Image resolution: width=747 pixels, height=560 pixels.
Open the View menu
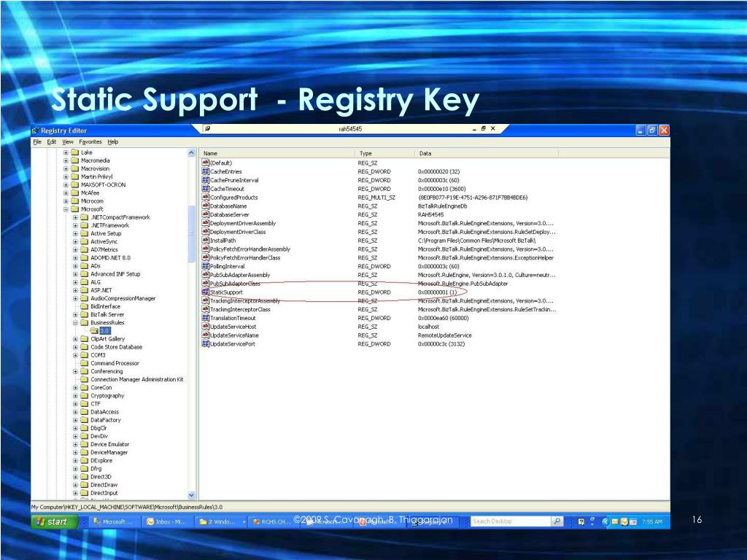(x=68, y=142)
